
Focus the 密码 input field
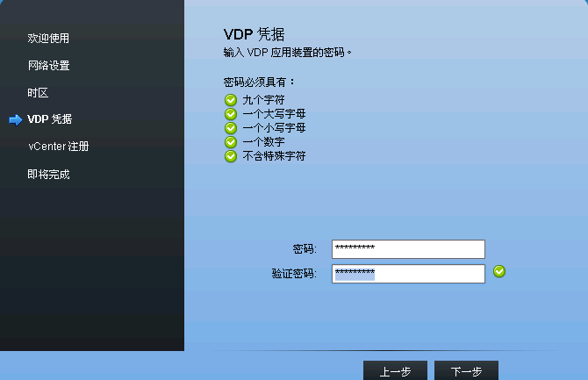coord(408,249)
